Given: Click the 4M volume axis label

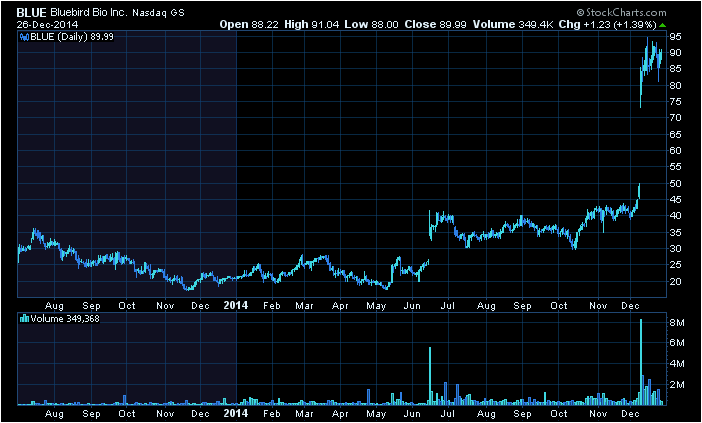Looking at the screenshot, I should [x=677, y=364].
